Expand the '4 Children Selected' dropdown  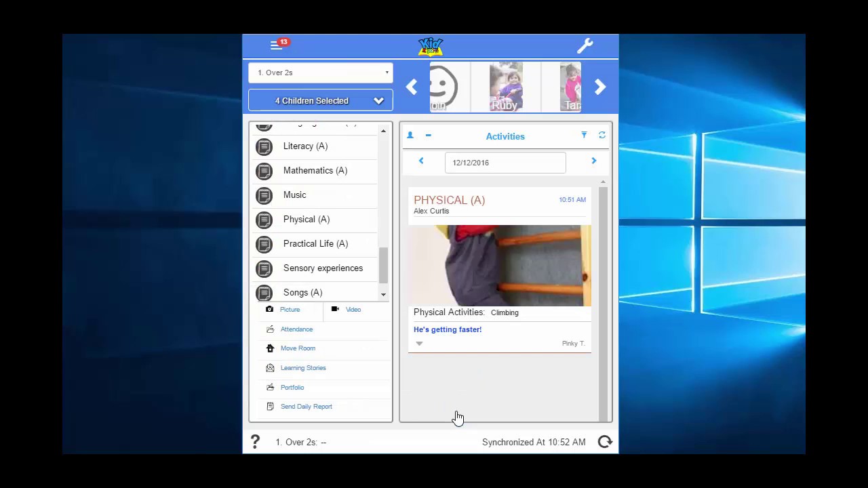click(321, 100)
